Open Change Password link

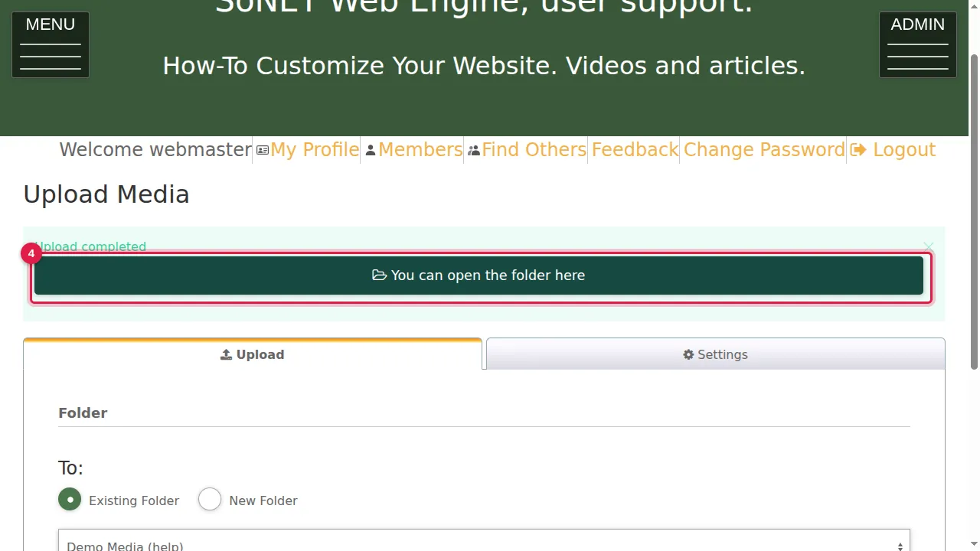pyautogui.click(x=764, y=150)
